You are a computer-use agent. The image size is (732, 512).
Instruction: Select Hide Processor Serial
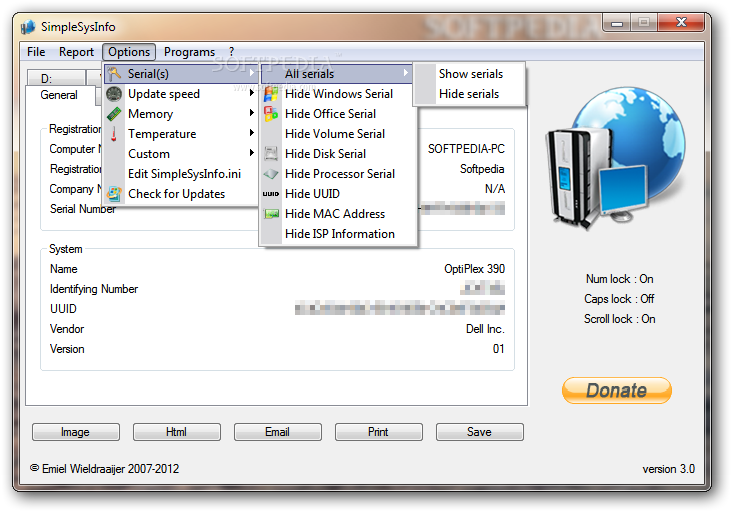pyautogui.click(x=338, y=174)
